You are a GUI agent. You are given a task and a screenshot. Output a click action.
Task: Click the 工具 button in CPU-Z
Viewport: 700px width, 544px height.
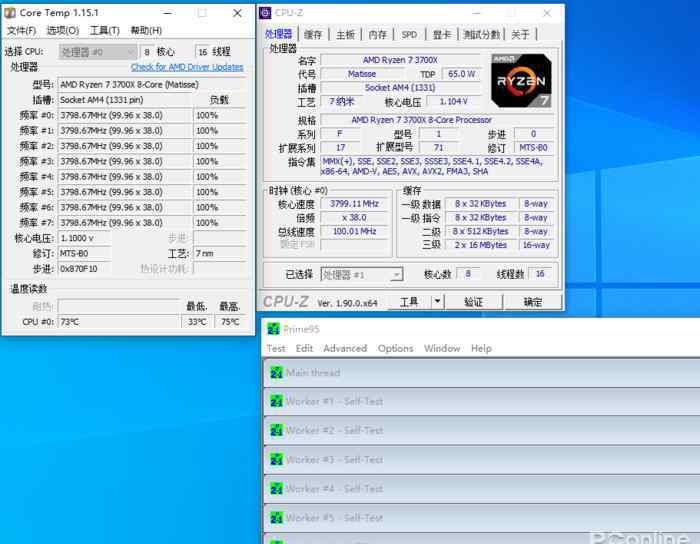tap(409, 302)
